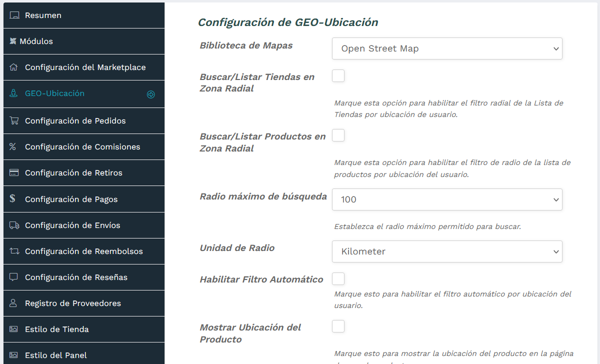Check the Habilitar Filtro Automático checkbox
The width and height of the screenshot is (600, 364).
(x=338, y=278)
